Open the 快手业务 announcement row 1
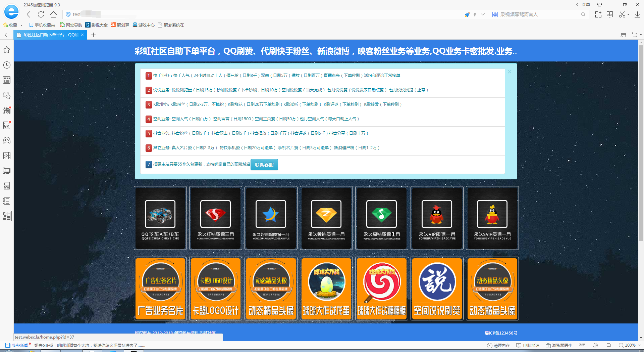This screenshot has height=352, width=644. tap(323, 76)
